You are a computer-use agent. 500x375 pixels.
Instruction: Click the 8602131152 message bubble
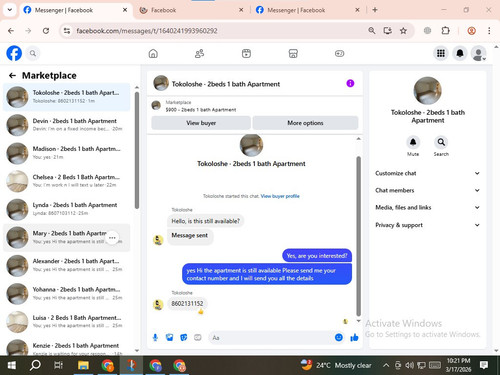pos(187,304)
